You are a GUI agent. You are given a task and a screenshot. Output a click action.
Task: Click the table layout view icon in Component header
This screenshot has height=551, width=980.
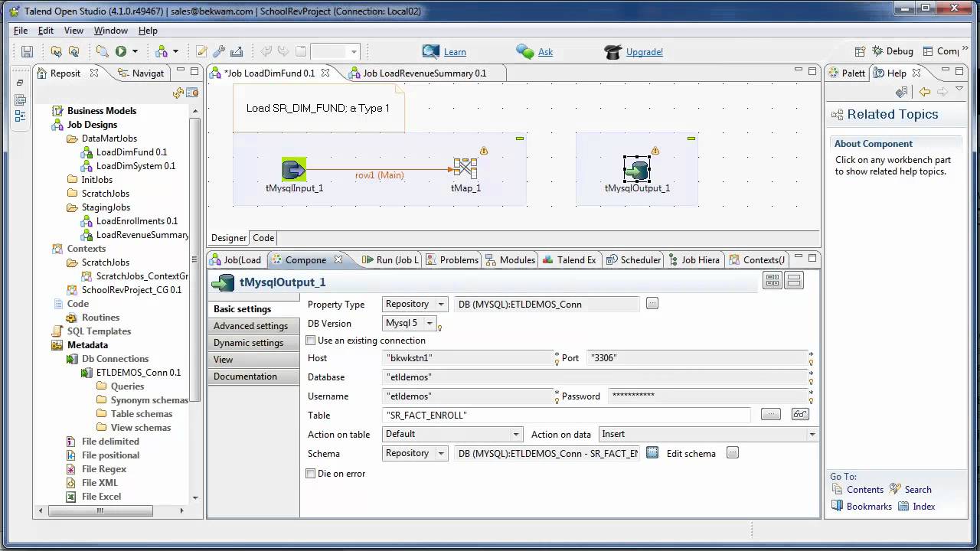773,282
